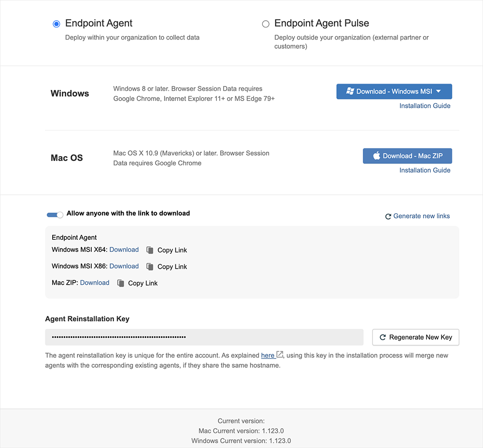Click the Mac ZIP Download link
The width and height of the screenshot is (483, 448).
click(x=95, y=283)
